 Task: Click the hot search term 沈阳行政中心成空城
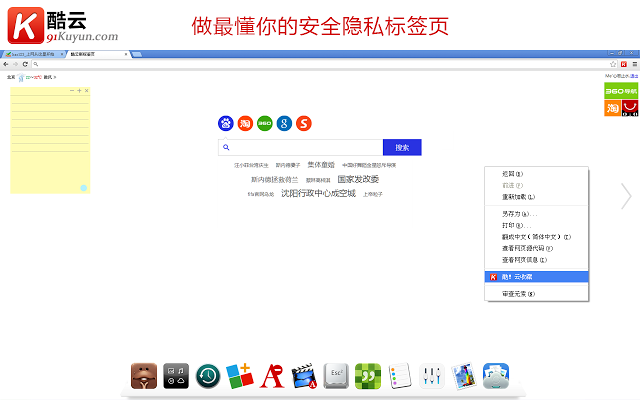(318, 193)
